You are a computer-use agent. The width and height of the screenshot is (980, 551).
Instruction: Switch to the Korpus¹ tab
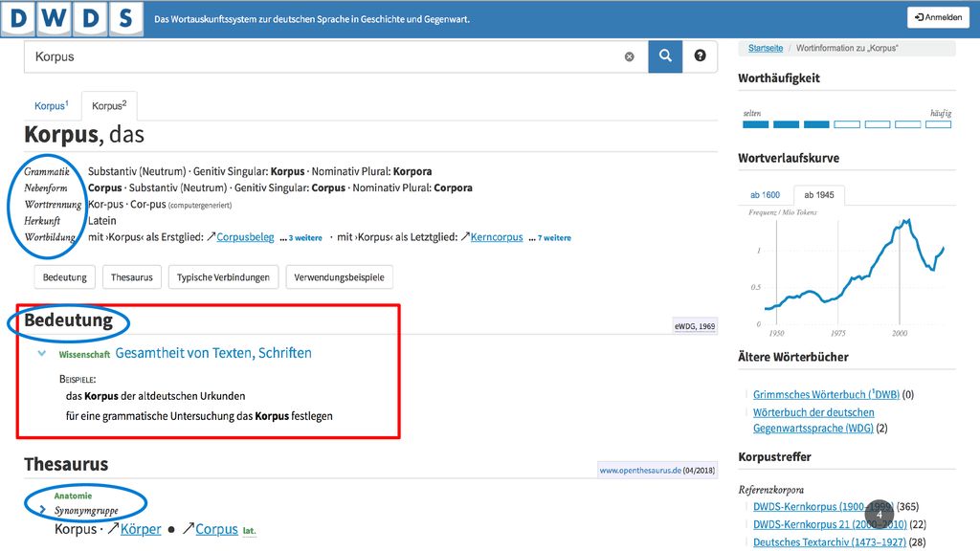click(x=52, y=105)
